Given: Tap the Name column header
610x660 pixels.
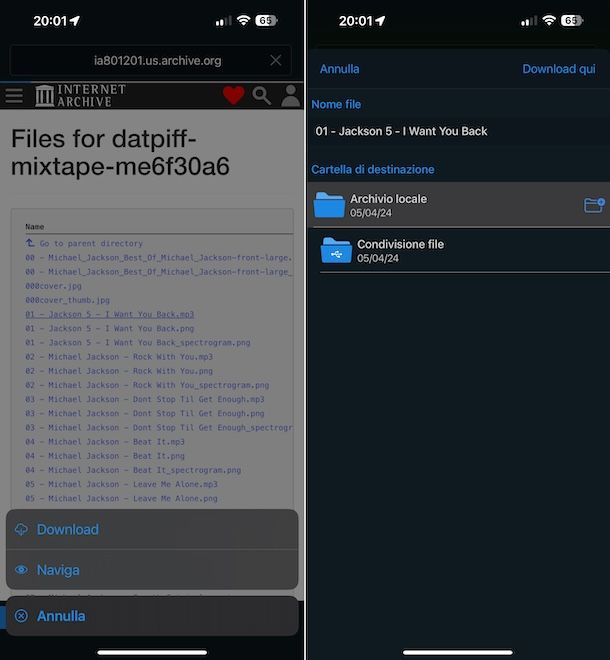Looking at the screenshot, I should tap(35, 226).
